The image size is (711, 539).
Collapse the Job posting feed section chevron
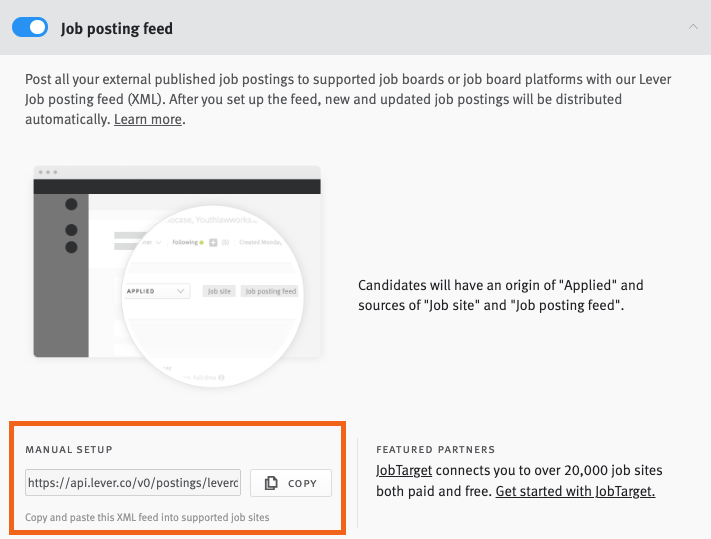click(x=693, y=27)
